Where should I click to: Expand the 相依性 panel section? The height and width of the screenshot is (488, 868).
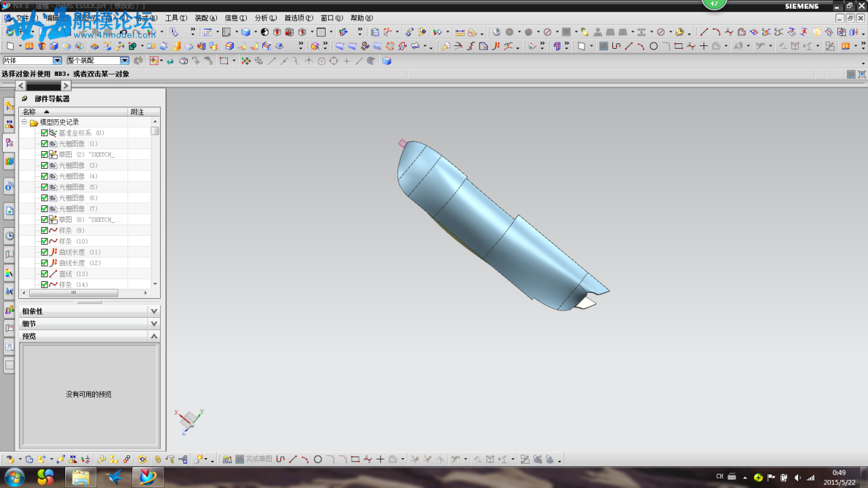(154, 311)
